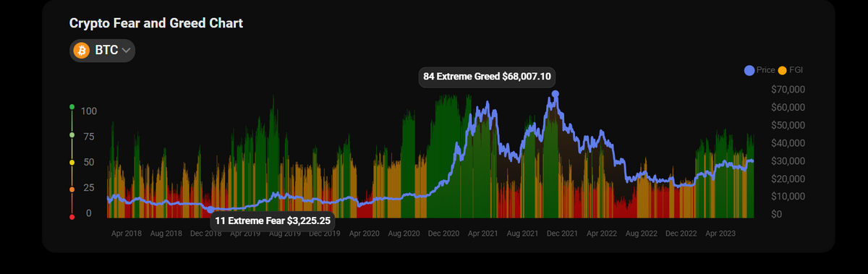Viewport: 868px width, 274px height.
Task: Click the Dec 2019 date label
Action: click(x=325, y=234)
